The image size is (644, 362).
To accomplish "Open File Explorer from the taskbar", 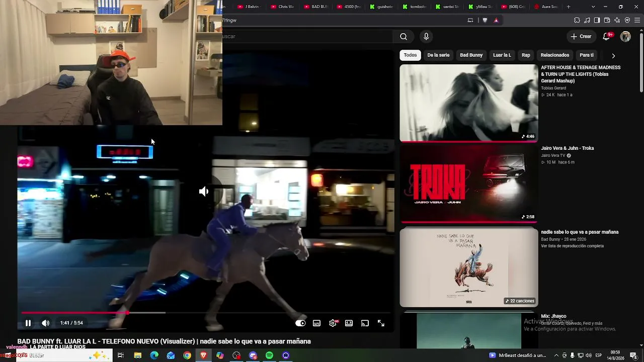I will pos(138,355).
